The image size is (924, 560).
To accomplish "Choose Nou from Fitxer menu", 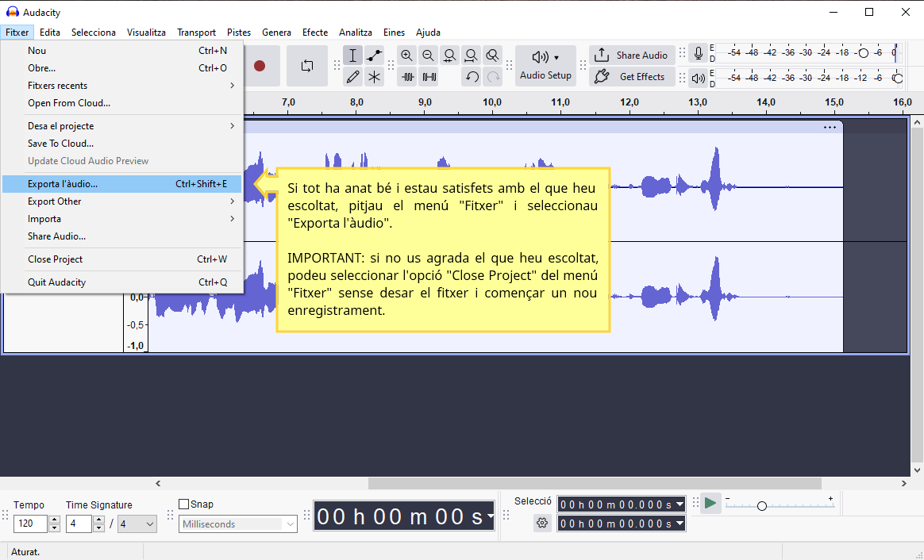I will (122, 51).
